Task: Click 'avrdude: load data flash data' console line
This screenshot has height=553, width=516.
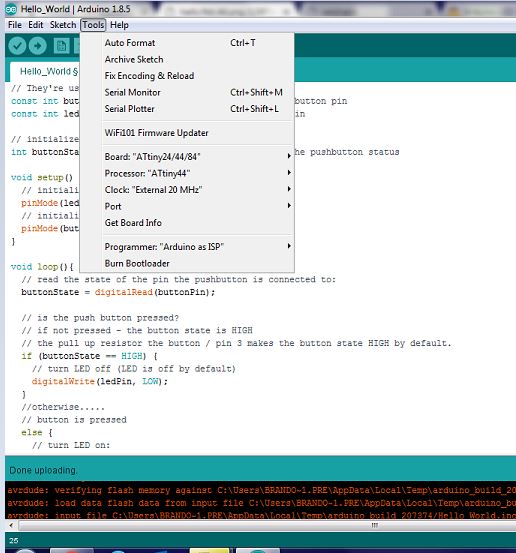Action: click(x=262, y=503)
